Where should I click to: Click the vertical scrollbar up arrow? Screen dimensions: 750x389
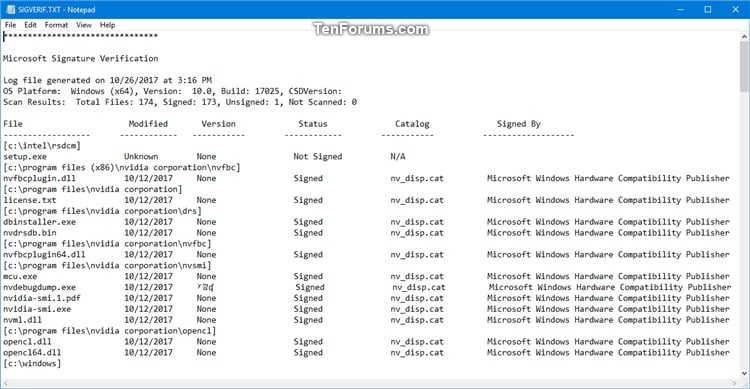744,36
